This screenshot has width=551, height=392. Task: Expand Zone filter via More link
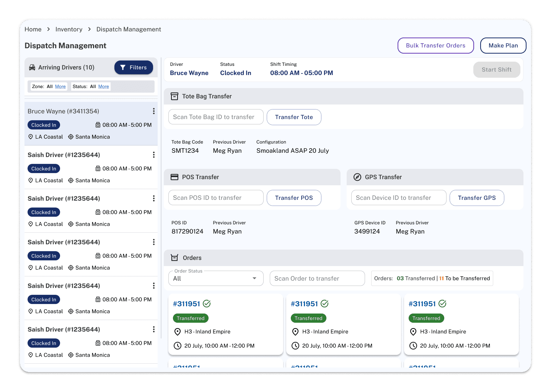(x=60, y=87)
